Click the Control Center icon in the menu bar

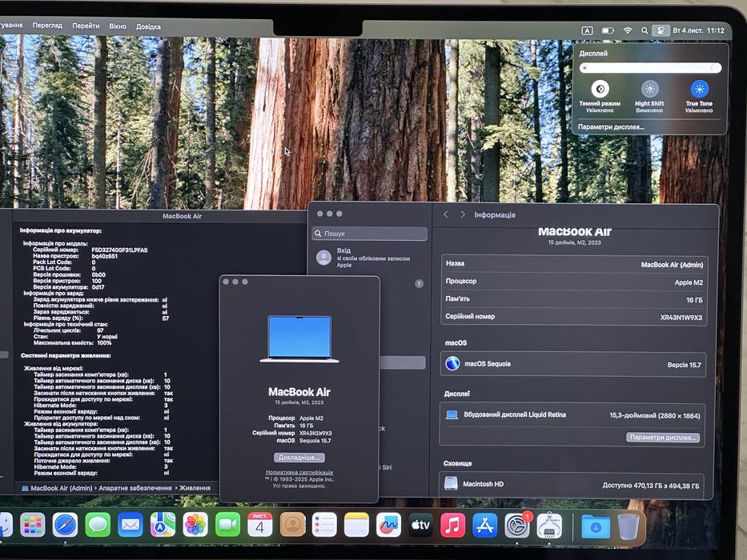pos(661,30)
